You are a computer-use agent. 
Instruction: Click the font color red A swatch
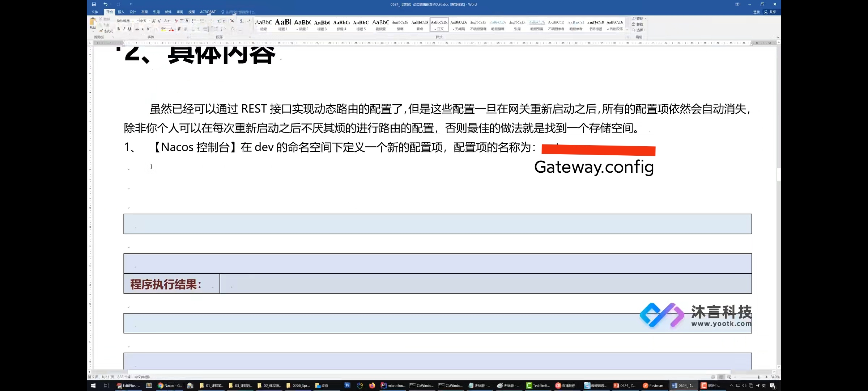pos(171,29)
